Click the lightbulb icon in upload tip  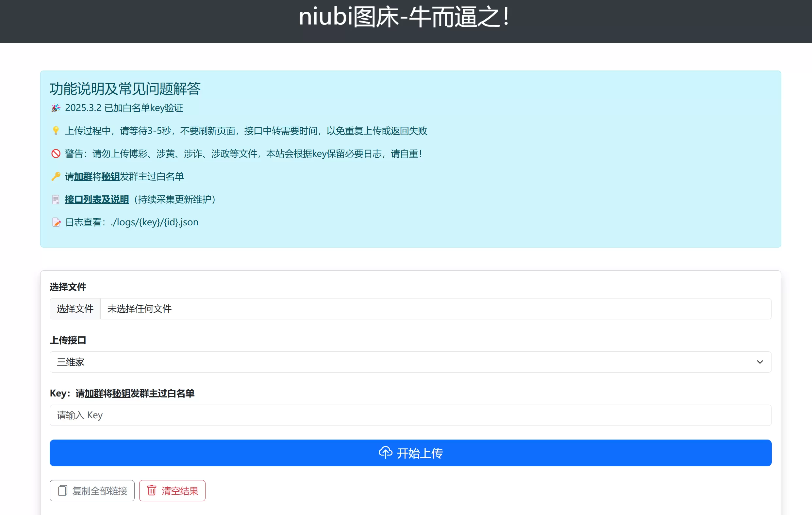point(56,131)
